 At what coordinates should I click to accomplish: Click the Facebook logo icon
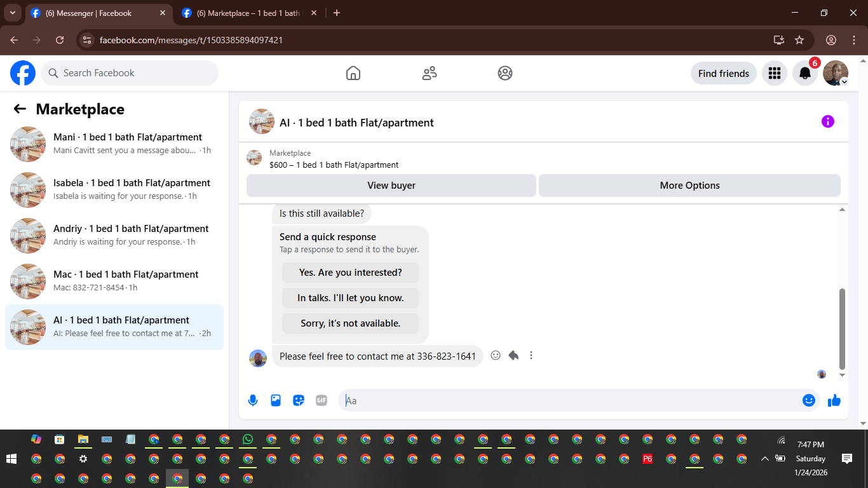[23, 73]
